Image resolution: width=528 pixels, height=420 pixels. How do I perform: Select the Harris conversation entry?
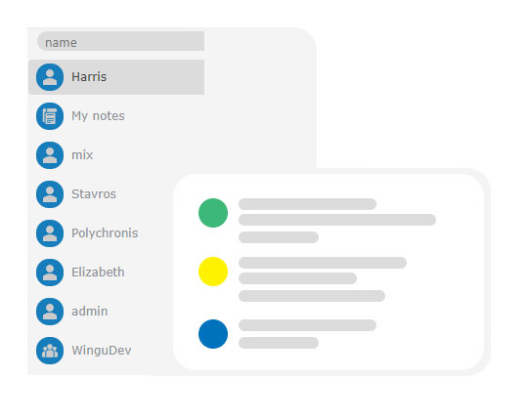click(116, 77)
